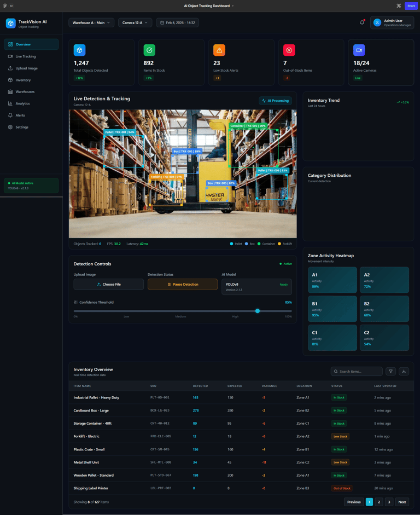Viewport: 420px width, 515px height.
Task: Open the date picker showing Feb 4, 2026
Action: pyautogui.click(x=177, y=23)
